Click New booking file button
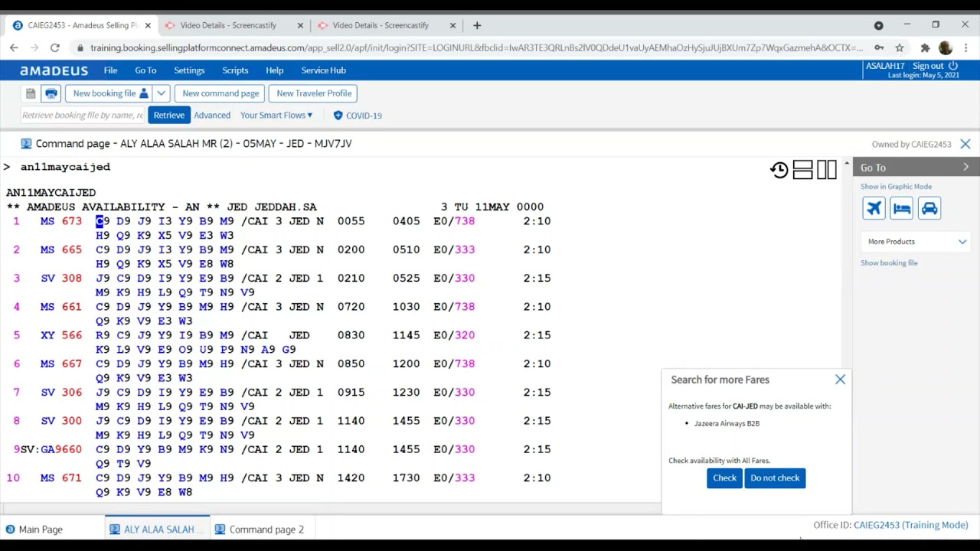 [x=109, y=93]
